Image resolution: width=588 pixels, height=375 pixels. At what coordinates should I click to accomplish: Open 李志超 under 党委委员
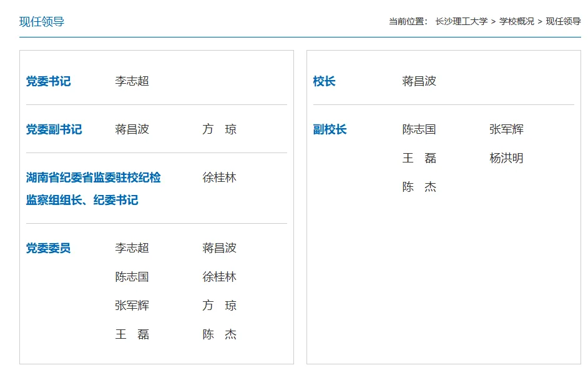(132, 248)
